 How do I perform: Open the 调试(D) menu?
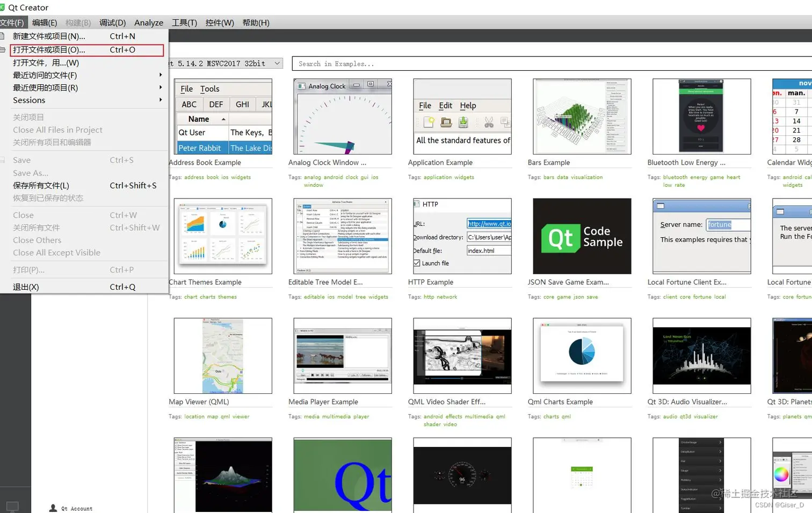112,23
